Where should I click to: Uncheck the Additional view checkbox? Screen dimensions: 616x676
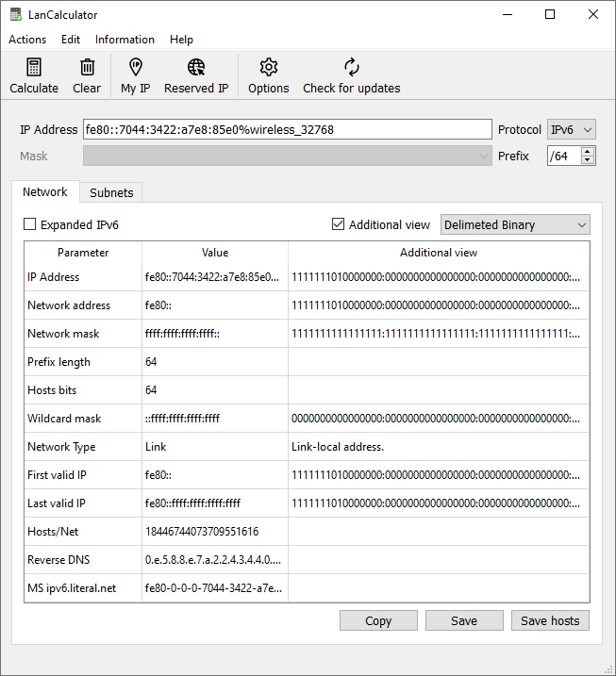[x=339, y=224]
